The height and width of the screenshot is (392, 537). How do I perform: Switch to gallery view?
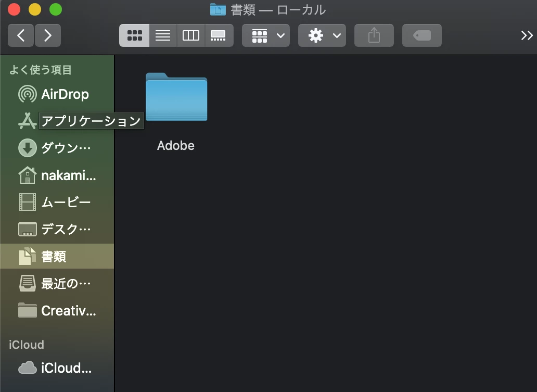pyautogui.click(x=219, y=35)
